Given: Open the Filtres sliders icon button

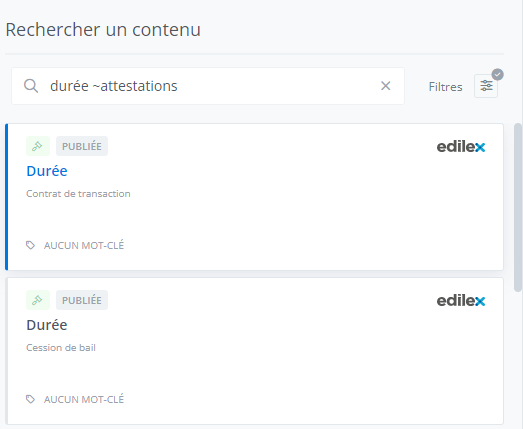Looking at the screenshot, I should coord(486,86).
